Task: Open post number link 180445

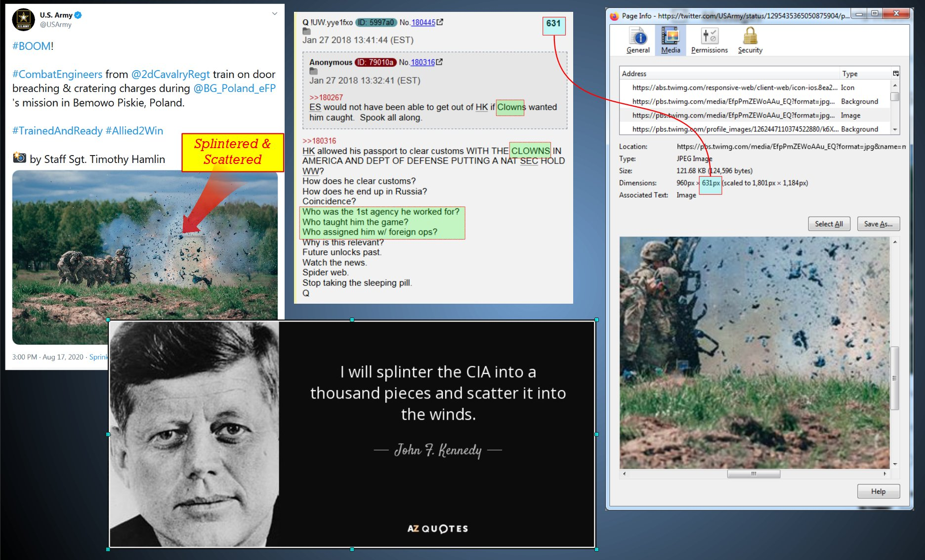Action: click(x=423, y=22)
